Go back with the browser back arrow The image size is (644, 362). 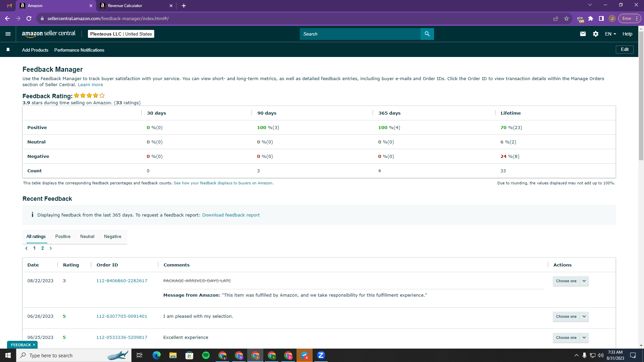coord(7,18)
